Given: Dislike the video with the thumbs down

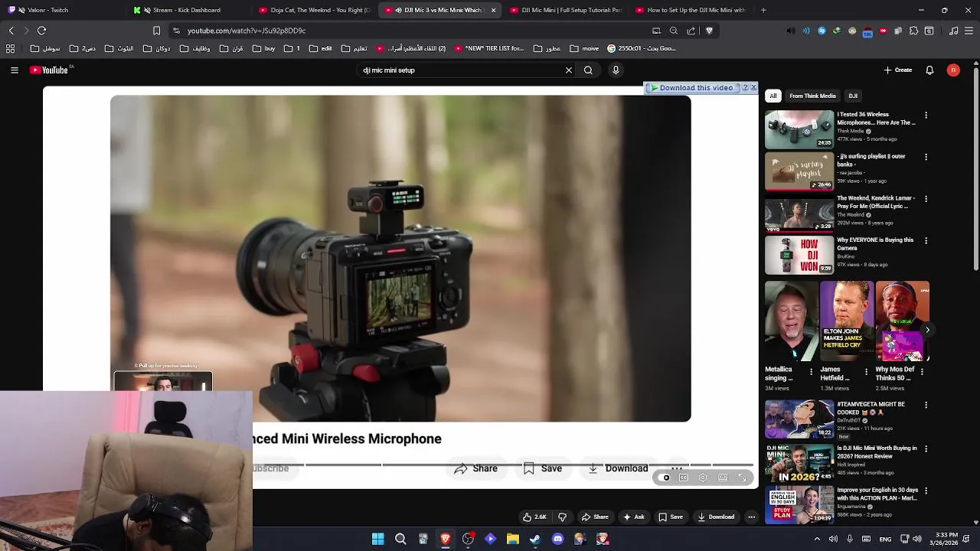Looking at the screenshot, I should (563, 517).
